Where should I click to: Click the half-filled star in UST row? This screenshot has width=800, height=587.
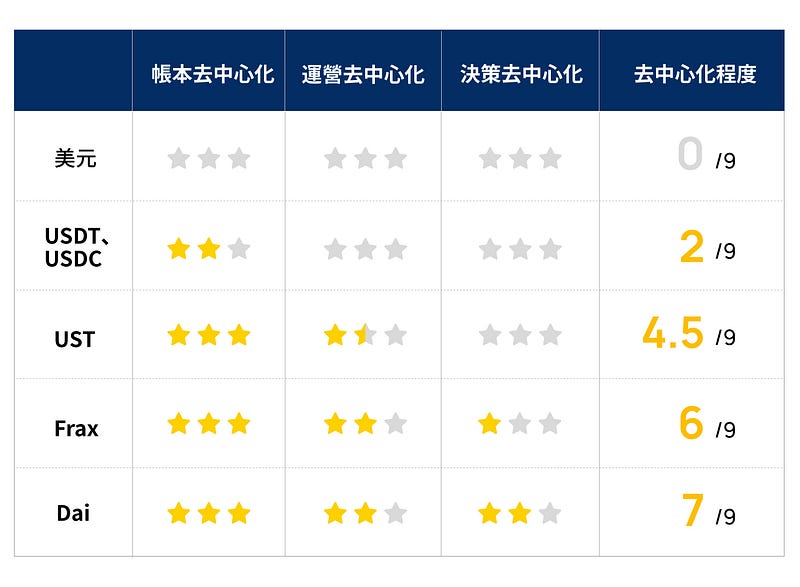click(x=365, y=335)
